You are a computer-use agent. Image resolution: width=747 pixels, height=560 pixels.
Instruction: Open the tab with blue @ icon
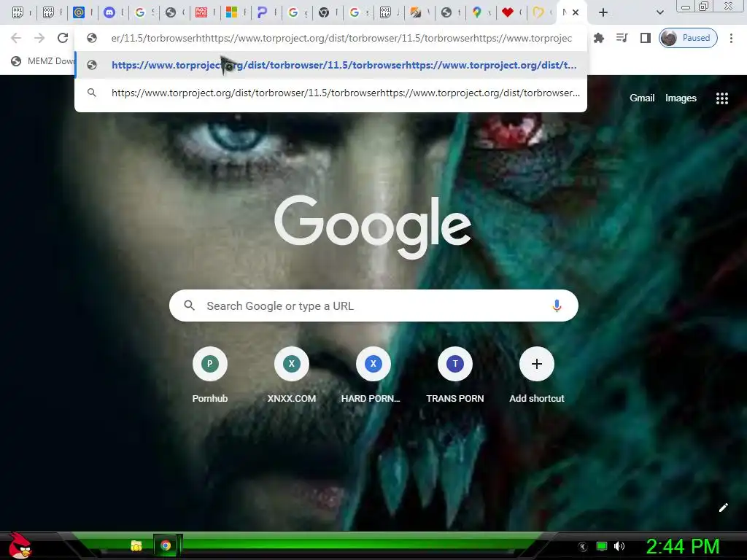[79, 13]
